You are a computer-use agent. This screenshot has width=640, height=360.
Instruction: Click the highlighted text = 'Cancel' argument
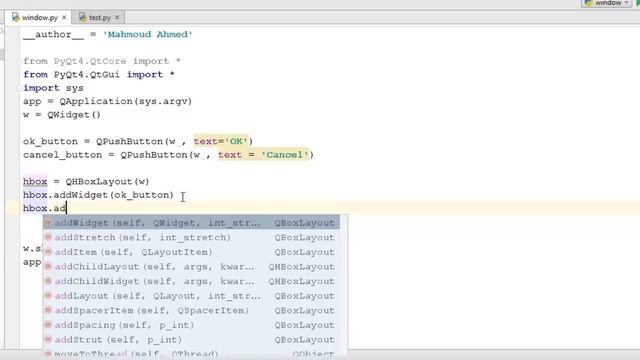pyautogui.click(x=263, y=155)
